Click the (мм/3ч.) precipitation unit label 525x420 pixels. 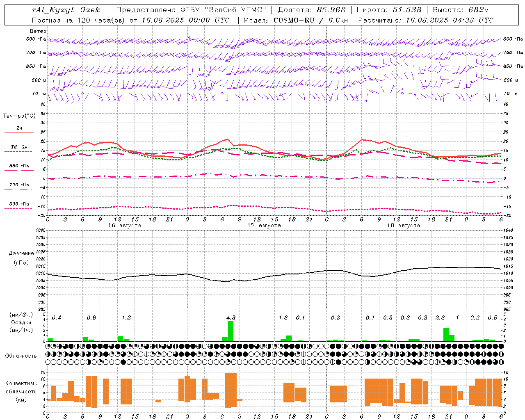point(21,315)
